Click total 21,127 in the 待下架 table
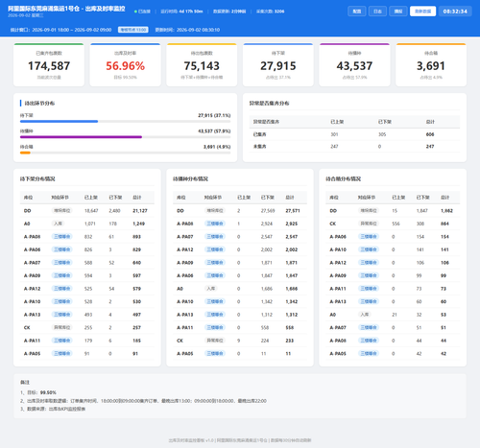480x448 pixels. (140, 211)
